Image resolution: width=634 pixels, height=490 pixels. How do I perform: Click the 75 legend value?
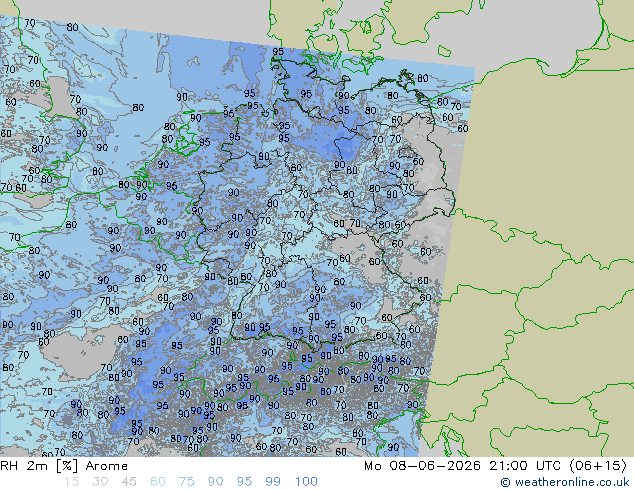pos(186,482)
